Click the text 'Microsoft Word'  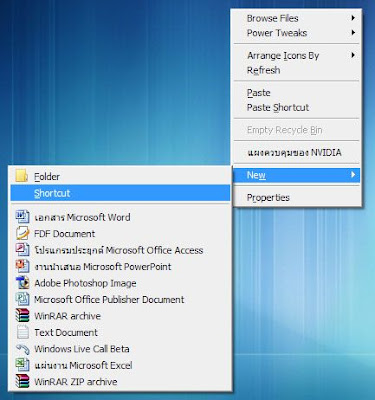coord(99,217)
